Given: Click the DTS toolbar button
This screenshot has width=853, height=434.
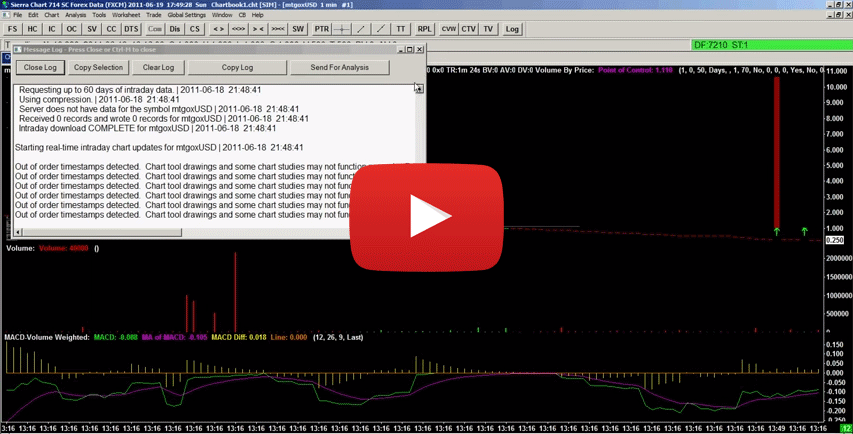Looking at the screenshot, I should pyautogui.click(x=131, y=29).
